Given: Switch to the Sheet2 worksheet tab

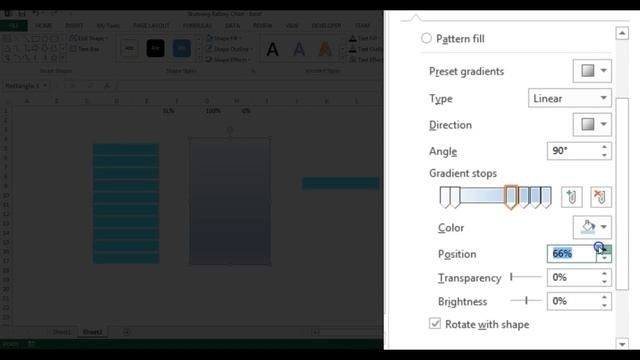Looking at the screenshot, I should tap(93, 332).
